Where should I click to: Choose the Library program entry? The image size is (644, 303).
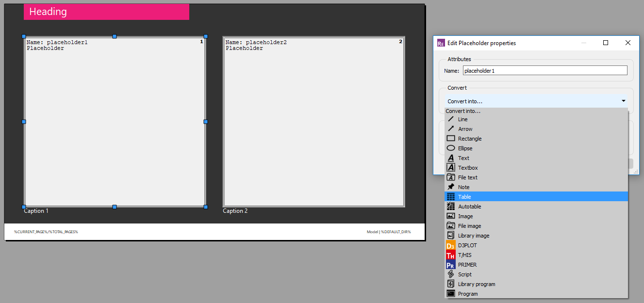tap(536, 284)
